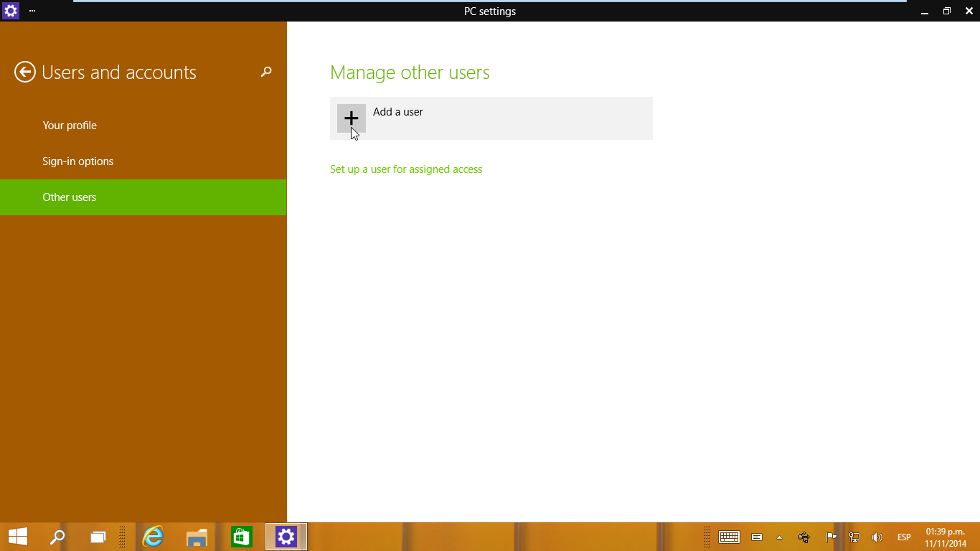This screenshot has width=980, height=551.
Task: Open Set up a user for assigned access
Action: click(406, 169)
